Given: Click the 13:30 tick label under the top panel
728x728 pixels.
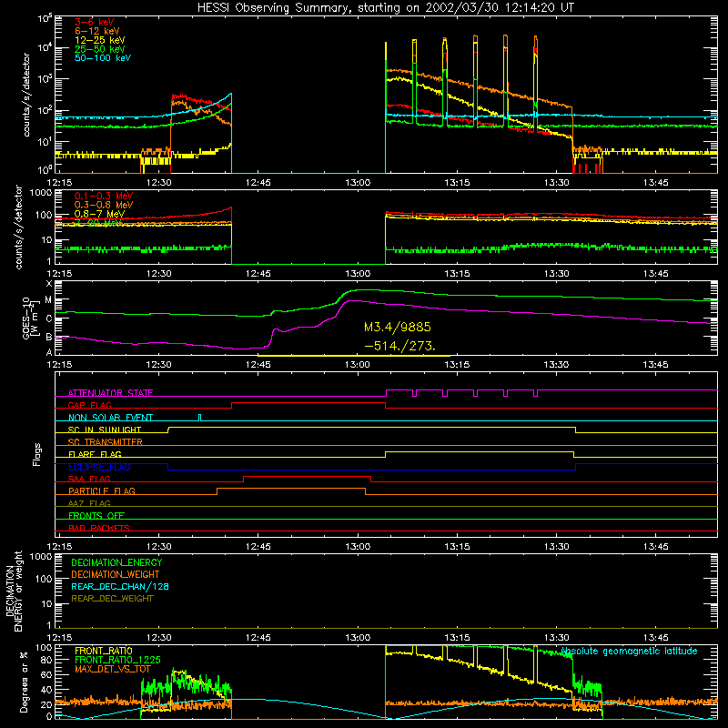Looking at the screenshot, I should pyautogui.click(x=556, y=183).
